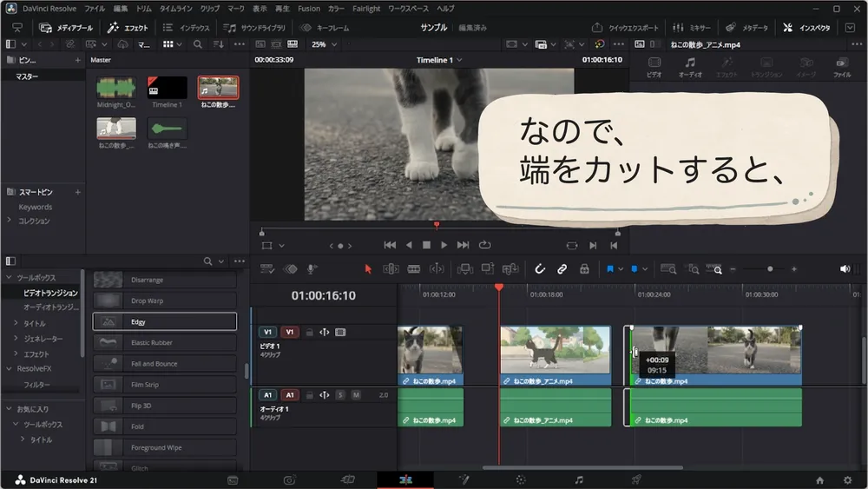Open the 25% viewer zoom dropdown
The width and height of the screenshot is (868, 489).
pos(324,44)
